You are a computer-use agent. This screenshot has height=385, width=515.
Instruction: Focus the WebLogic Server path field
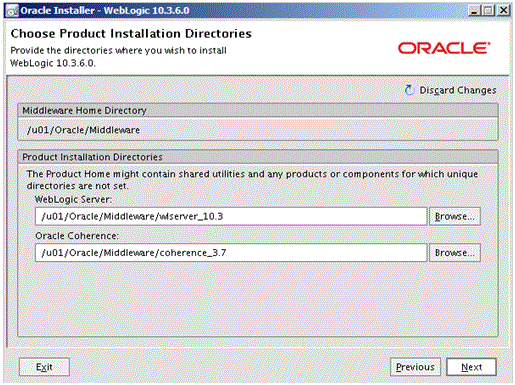(x=231, y=216)
